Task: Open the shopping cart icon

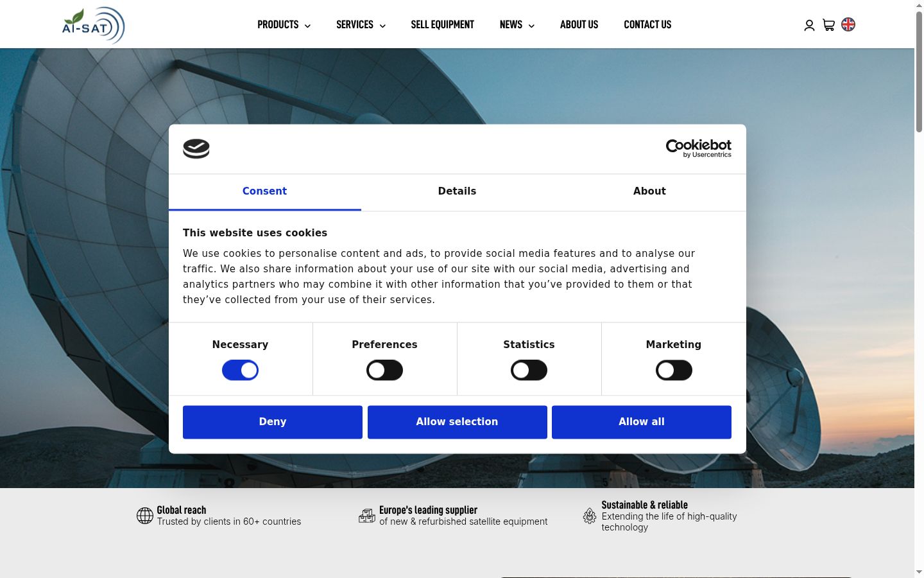Action: (828, 25)
